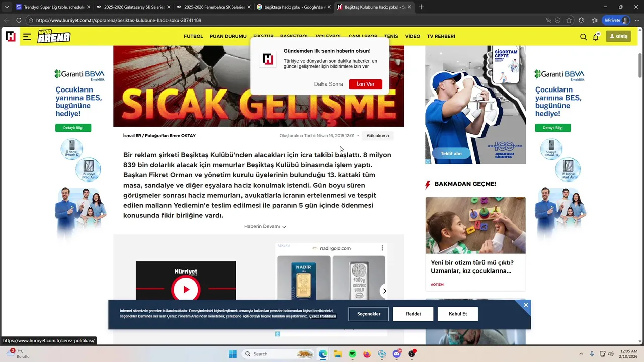Open Firefox from taskbar

point(367,354)
